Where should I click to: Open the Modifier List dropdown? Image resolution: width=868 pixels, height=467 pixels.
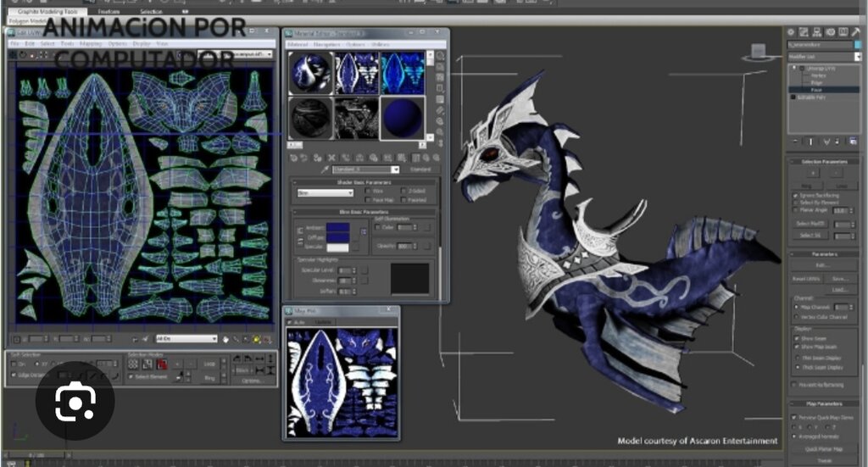[824, 57]
